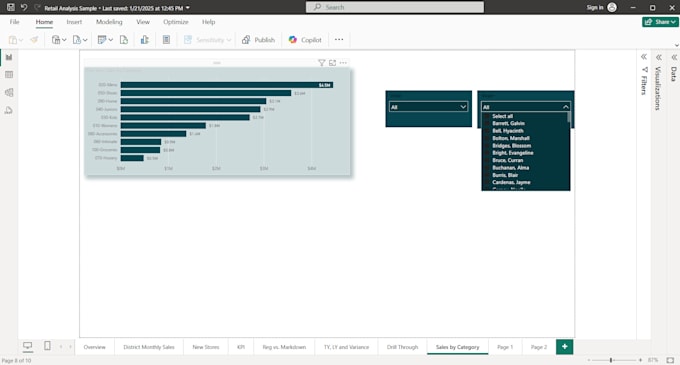
Task: Expand the Filters pane chevron
Action: (644, 57)
